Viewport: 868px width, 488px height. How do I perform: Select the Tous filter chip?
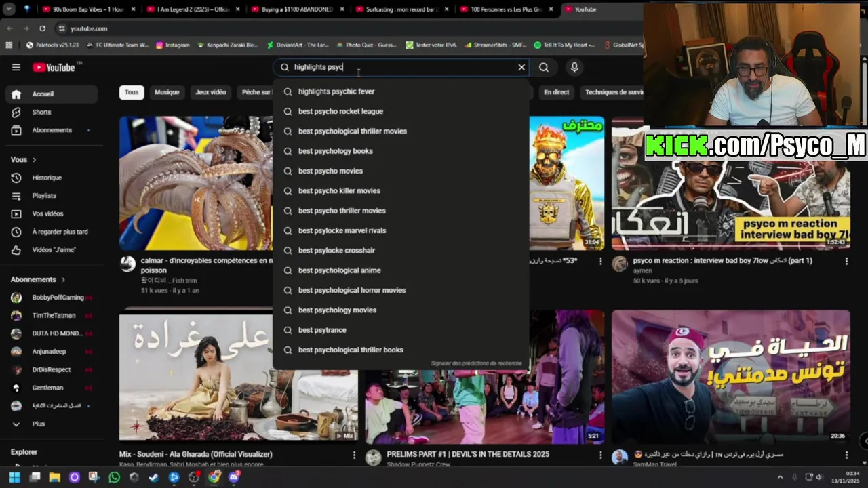pos(132,92)
